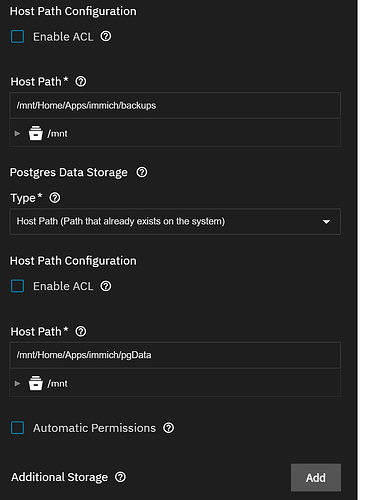This screenshot has height=500, width=367.
Task: Show help for Postgres Data Storage
Action: pos(142,172)
